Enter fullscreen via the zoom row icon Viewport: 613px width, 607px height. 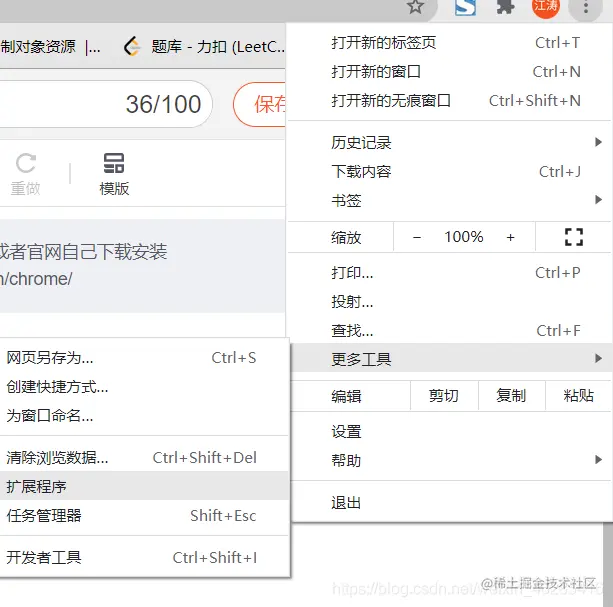point(574,237)
